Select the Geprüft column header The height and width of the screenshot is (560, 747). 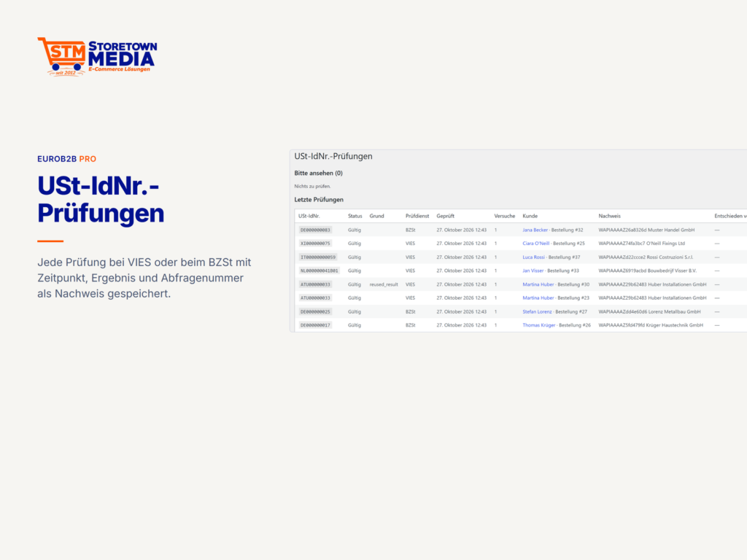[446, 216]
